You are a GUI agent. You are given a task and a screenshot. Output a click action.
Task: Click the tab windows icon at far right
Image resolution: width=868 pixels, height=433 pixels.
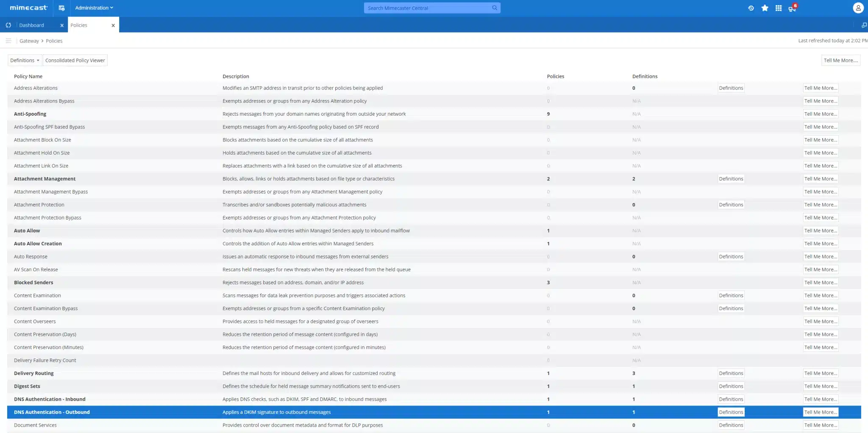pos(864,25)
